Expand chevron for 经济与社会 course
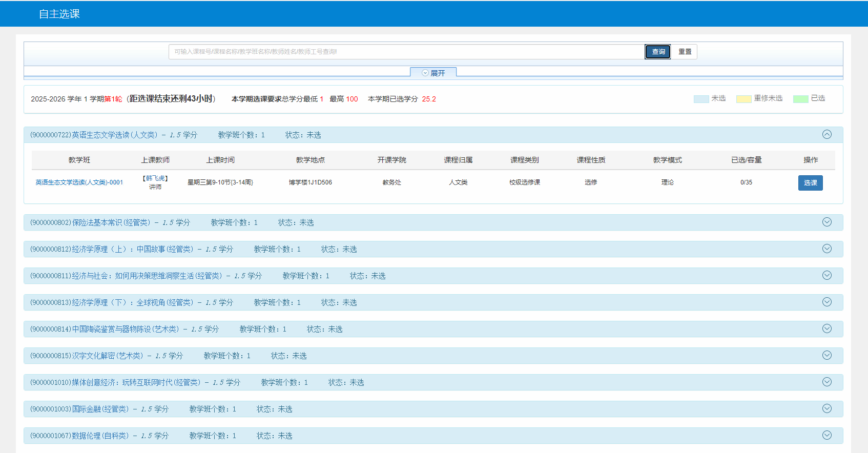 click(x=826, y=276)
